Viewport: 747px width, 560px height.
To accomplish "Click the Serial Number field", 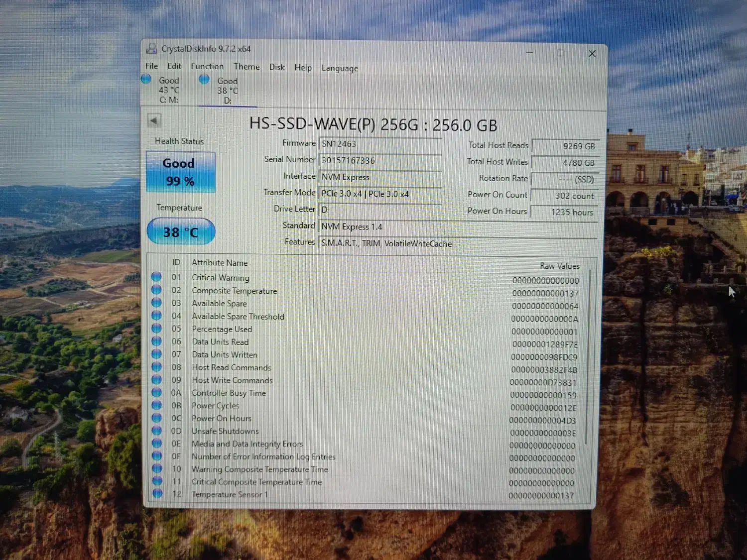I will (x=380, y=160).
